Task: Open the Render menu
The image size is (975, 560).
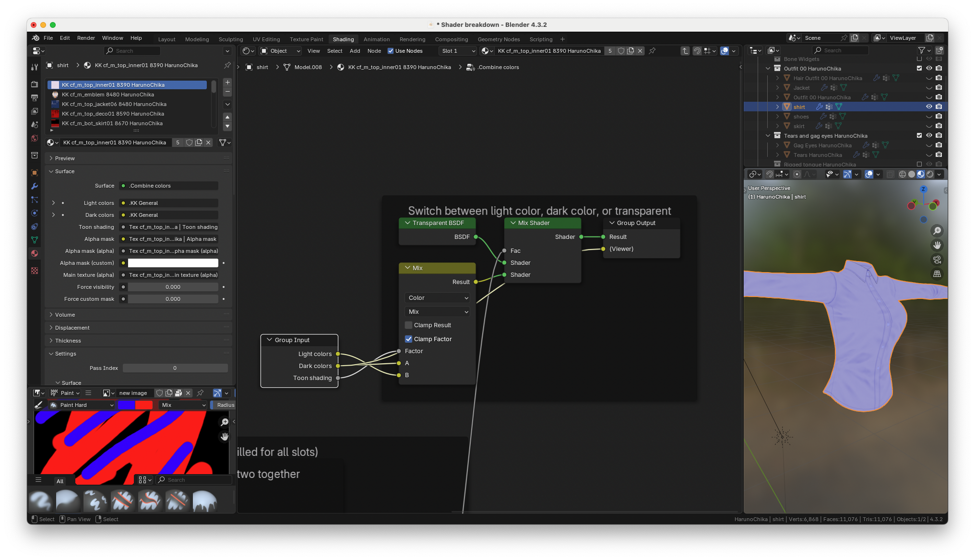Action: click(x=86, y=38)
